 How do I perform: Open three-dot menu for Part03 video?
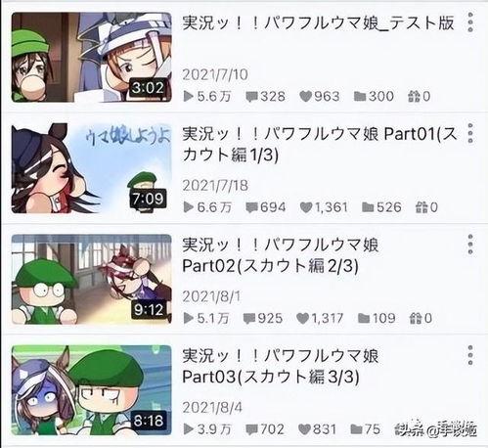click(x=470, y=355)
